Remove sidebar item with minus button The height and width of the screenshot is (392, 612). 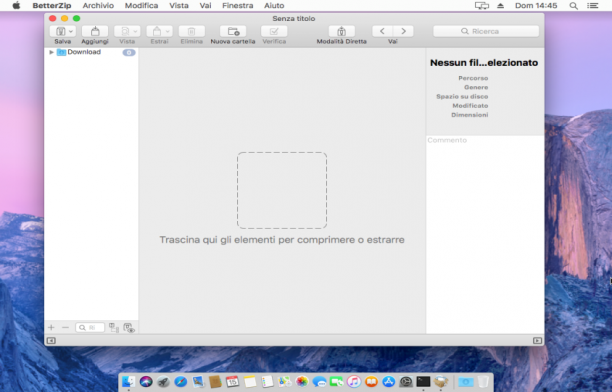click(65, 327)
